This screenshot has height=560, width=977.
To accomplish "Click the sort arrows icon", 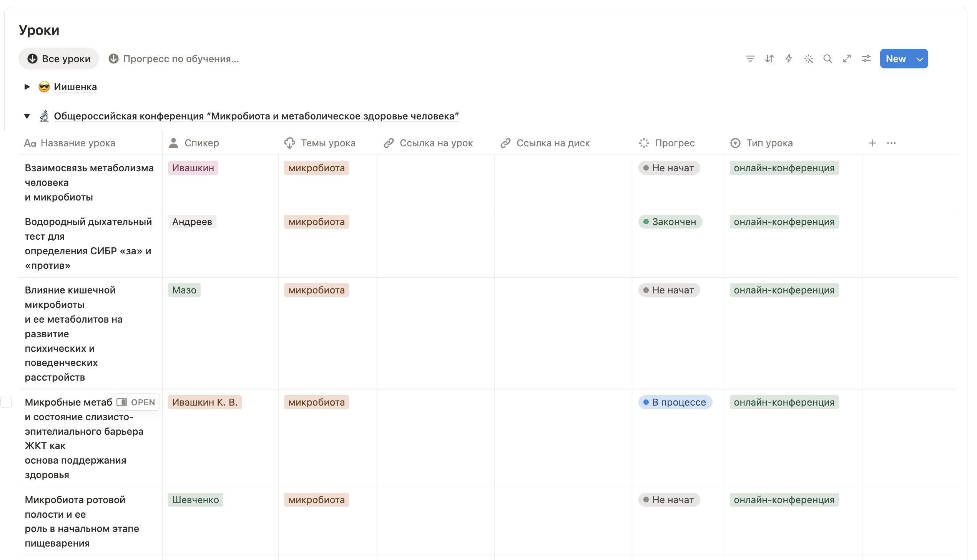I will (x=769, y=59).
